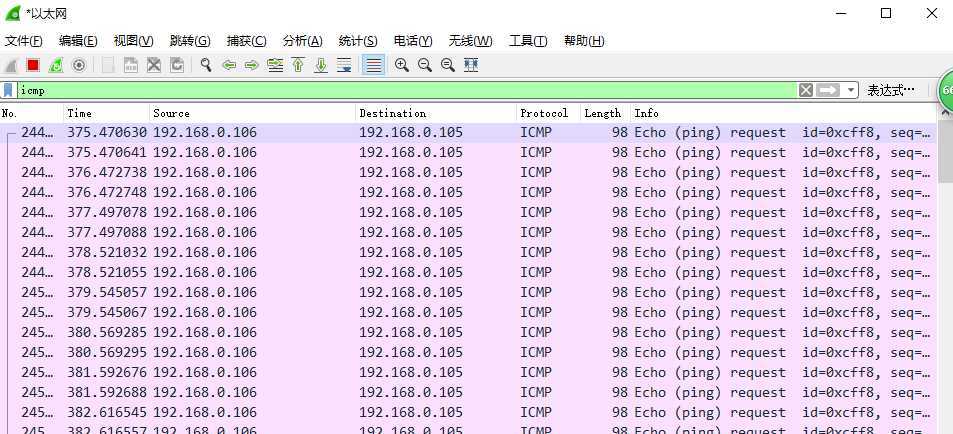The height and width of the screenshot is (434, 953).
Task: Click the save capture file icon
Action: pyautogui.click(x=131, y=65)
